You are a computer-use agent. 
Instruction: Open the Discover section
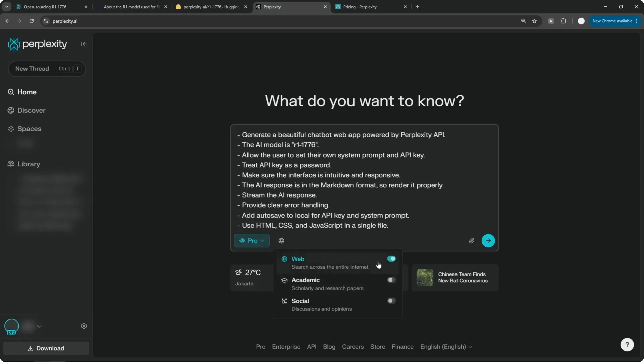31,110
